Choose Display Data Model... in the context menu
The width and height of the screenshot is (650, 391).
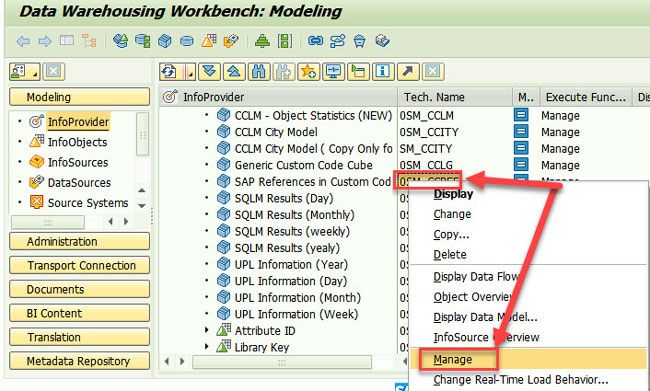pyautogui.click(x=485, y=317)
